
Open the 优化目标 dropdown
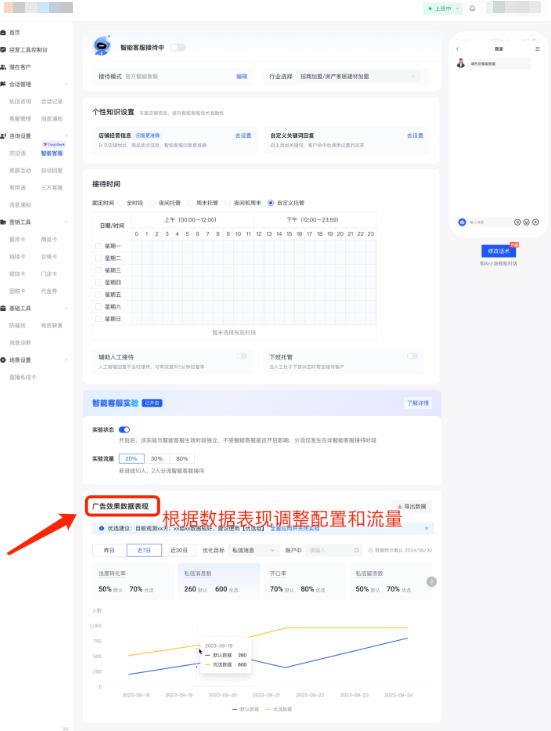(x=254, y=550)
